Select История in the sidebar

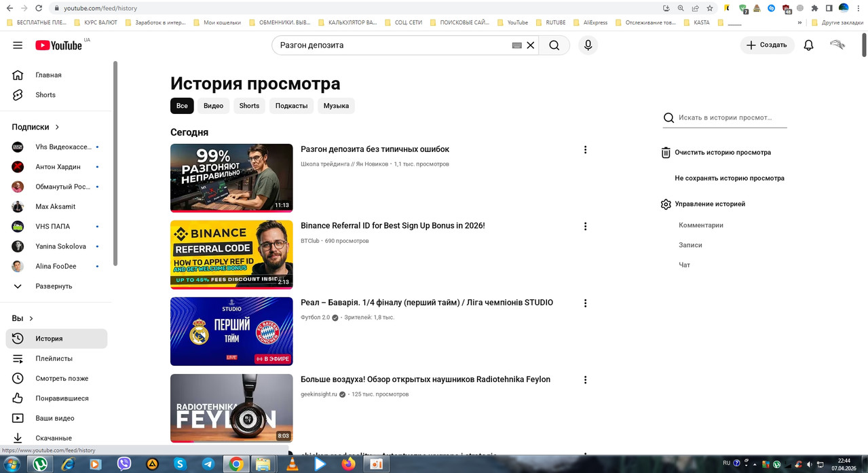click(56, 339)
